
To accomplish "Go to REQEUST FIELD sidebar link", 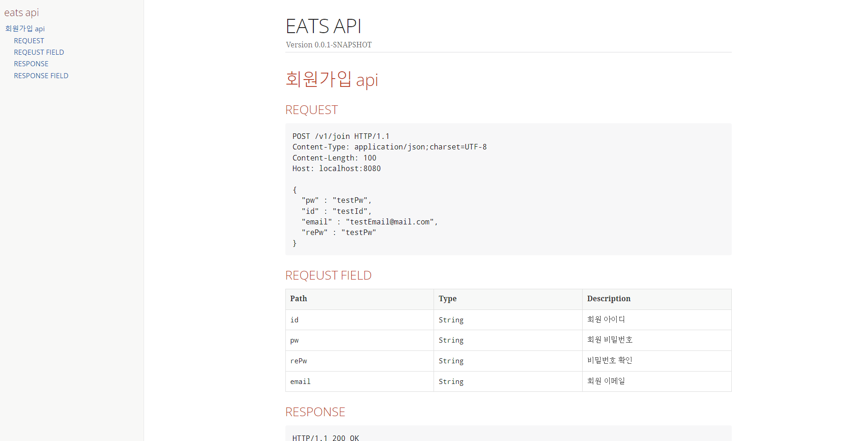I will coord(39,52).
